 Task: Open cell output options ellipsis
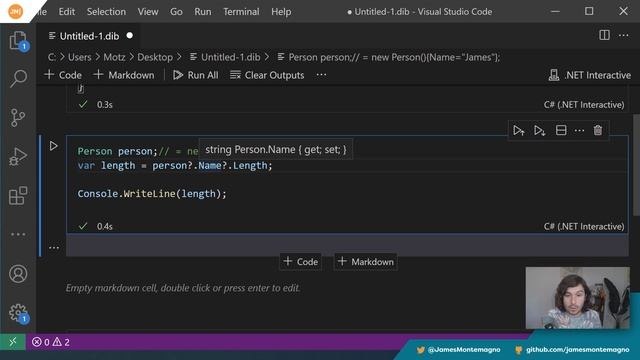coord(54,248)
